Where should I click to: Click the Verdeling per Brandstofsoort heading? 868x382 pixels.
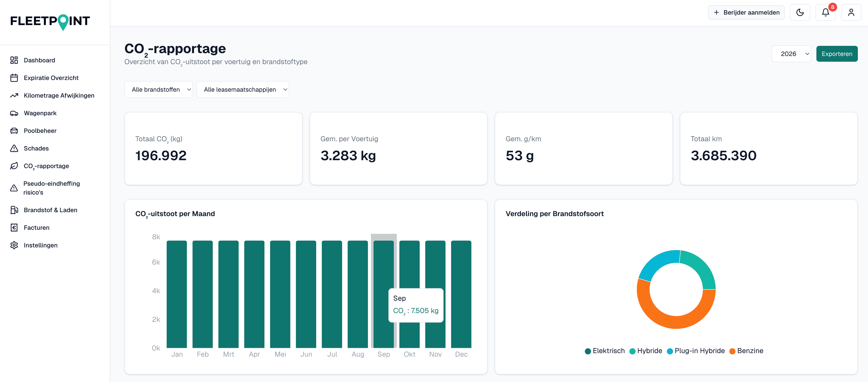point(555,214)
